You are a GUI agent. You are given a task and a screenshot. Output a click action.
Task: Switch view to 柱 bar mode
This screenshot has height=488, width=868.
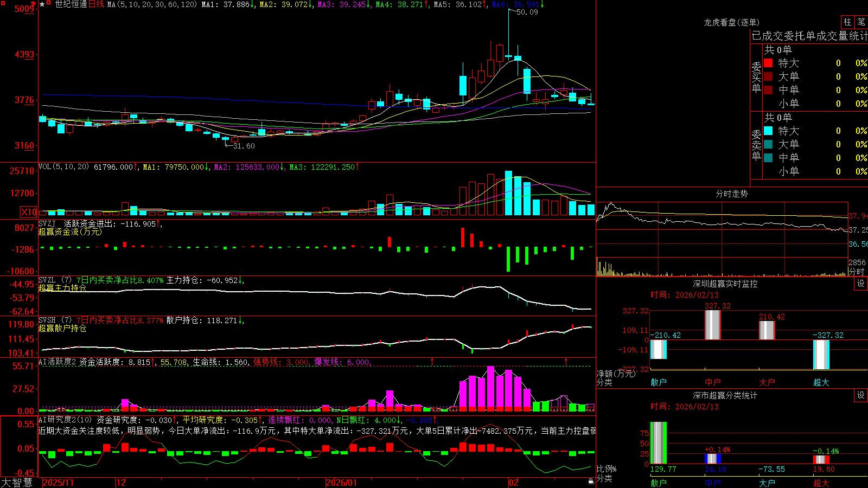(x=847, y=22)
